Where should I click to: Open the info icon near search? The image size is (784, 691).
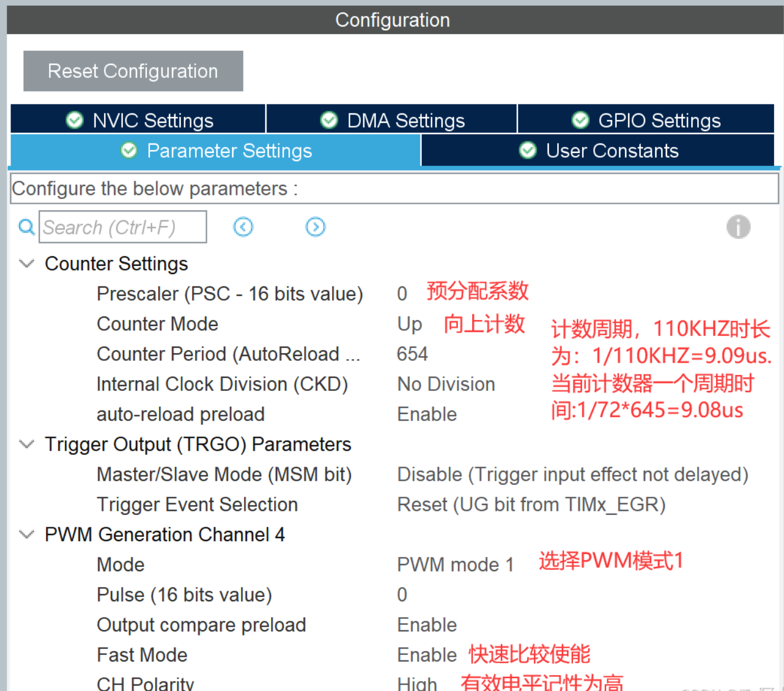[738, 227]
